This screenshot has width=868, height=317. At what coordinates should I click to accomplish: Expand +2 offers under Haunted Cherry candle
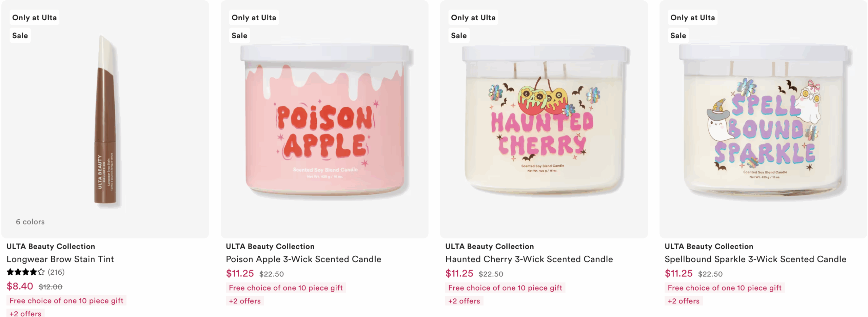pos(464,301)
